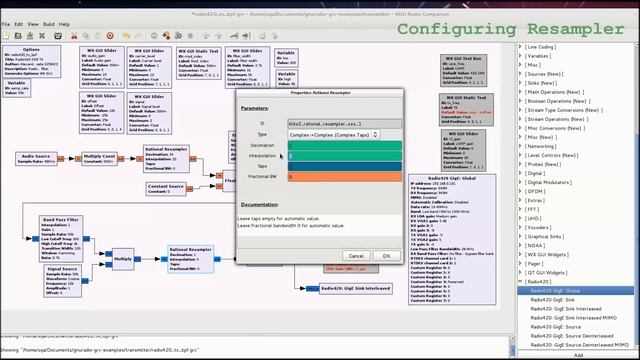The image size is (640, 360).
Task: Collapse the Radio420 category
Action: [x=520, y=281]
